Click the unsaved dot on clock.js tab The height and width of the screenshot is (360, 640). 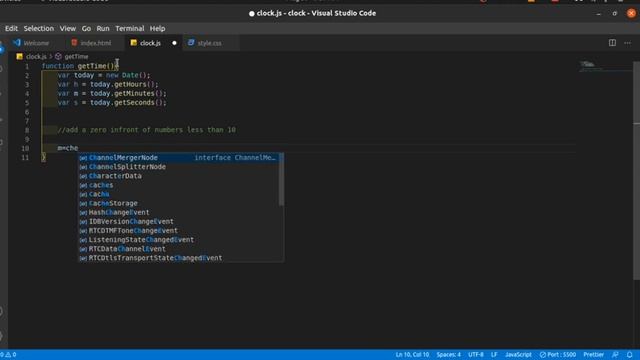tap(174, 43)
